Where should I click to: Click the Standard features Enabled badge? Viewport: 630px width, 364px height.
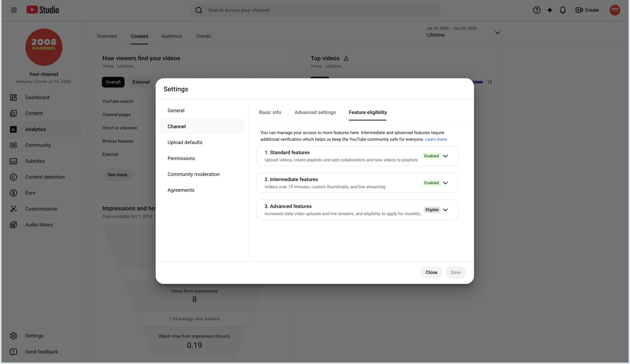tap(431, 156)
